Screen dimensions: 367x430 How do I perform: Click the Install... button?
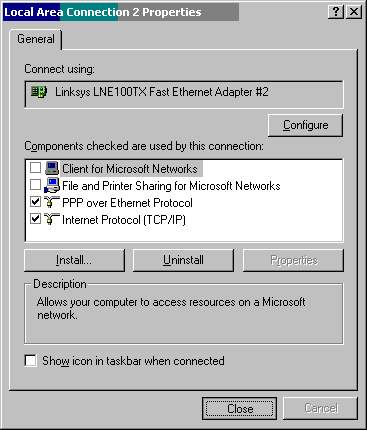[74, 260]
